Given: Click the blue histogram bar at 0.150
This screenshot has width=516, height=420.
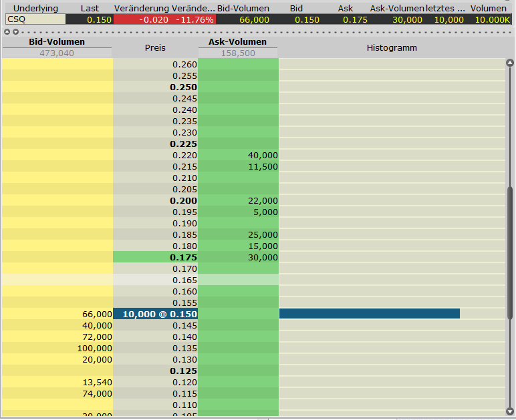Looking at the screenshot, I should pos(369,314).
